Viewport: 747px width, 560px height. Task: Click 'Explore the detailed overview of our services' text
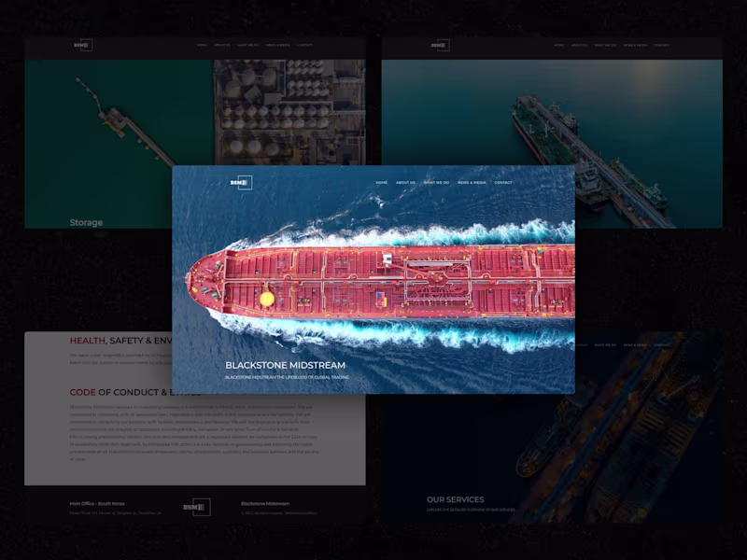tap(471, 510)
